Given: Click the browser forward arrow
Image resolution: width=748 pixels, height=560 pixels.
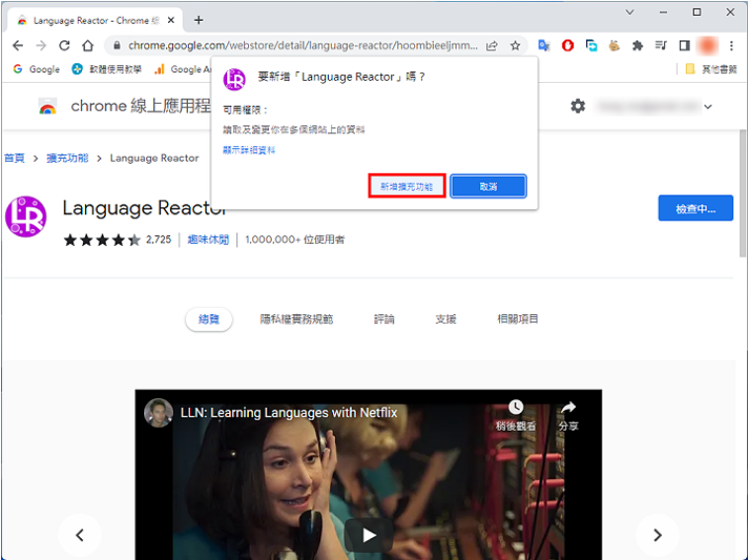Looking at the screenshot, I should pyautogui.click(x=42, y=45).
